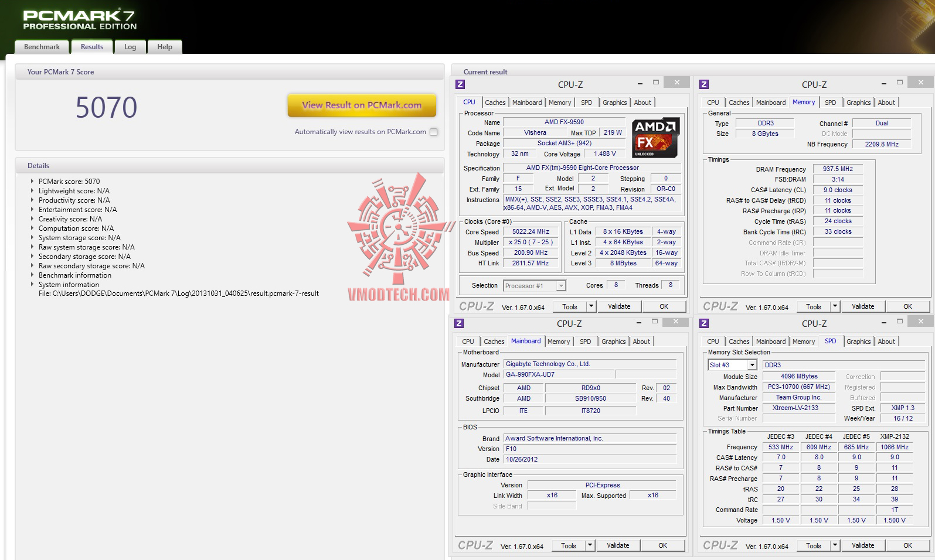The width and height of the screenshot is (935, 560).
Task: Open the PCMark Help tab
Action: (x=165, y=47)
